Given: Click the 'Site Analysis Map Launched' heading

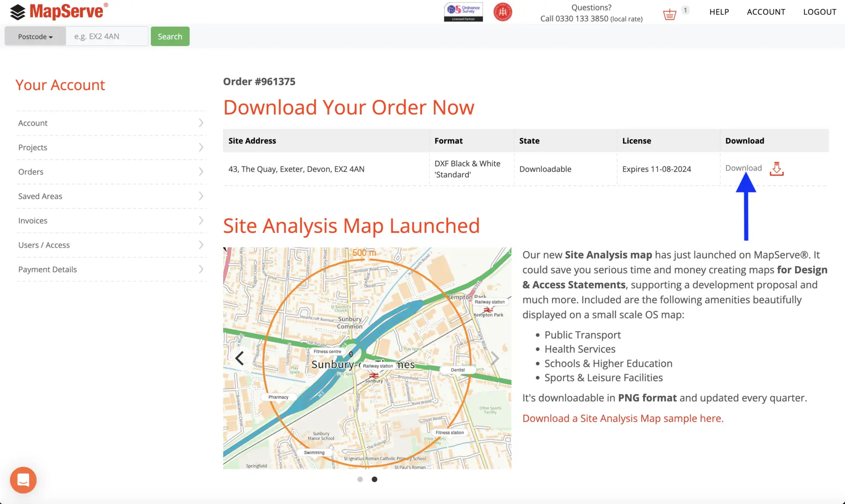Looking at the screenshot, I should pyautogui.click(x=352, y=226).
